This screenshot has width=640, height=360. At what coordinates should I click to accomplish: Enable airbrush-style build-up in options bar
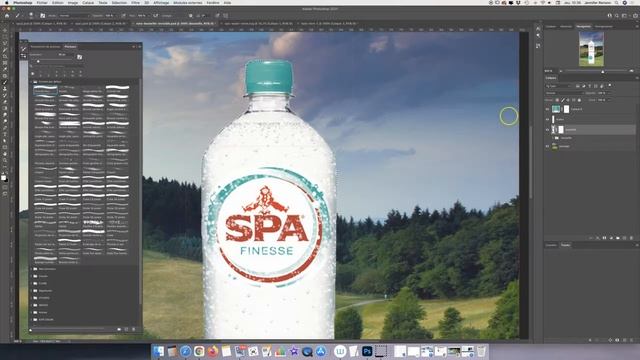(x=156, y=16)
